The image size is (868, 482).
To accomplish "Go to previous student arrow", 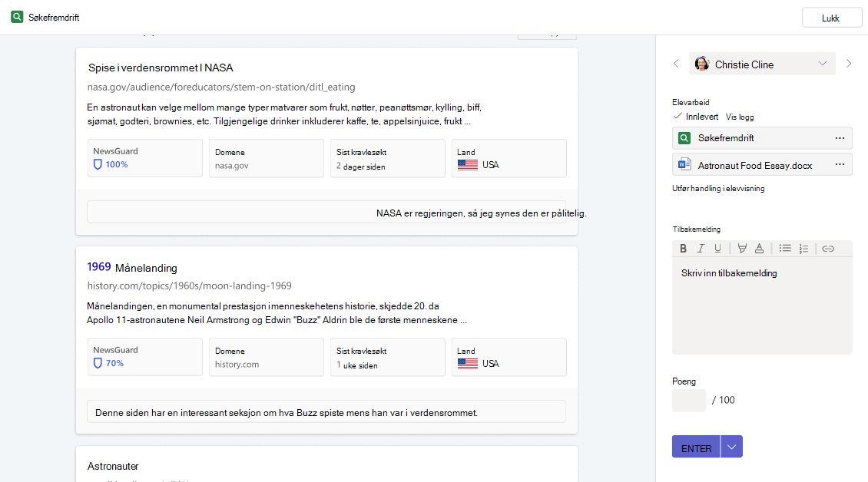I will pos(676,64).
